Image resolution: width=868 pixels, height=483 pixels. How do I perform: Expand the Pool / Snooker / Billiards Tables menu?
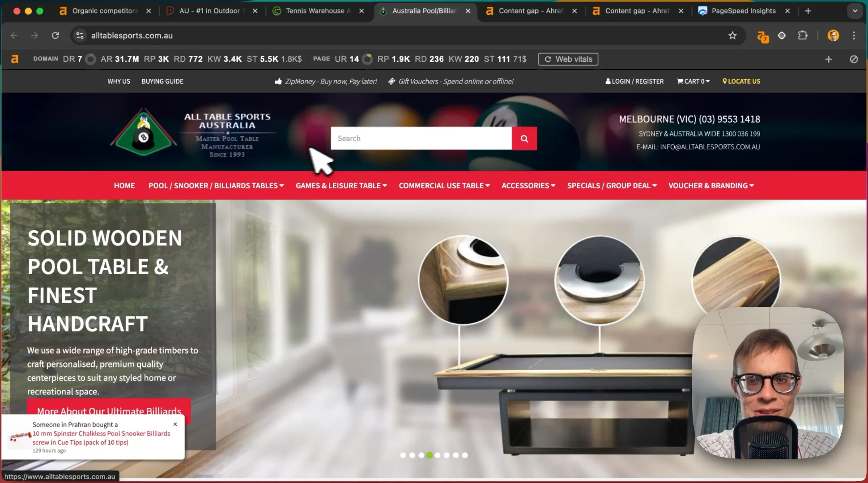click(216, 186)
